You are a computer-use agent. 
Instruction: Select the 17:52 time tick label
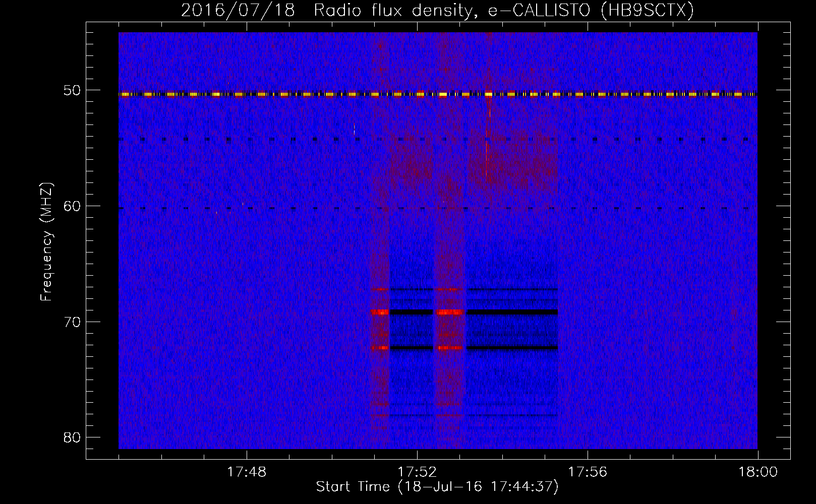pyautogui.click(x=417, y=472)
